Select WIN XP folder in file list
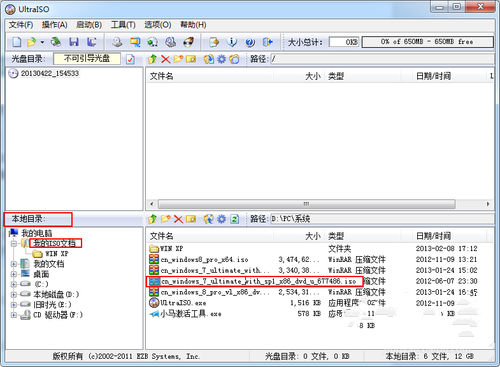 tap(172, 249)
